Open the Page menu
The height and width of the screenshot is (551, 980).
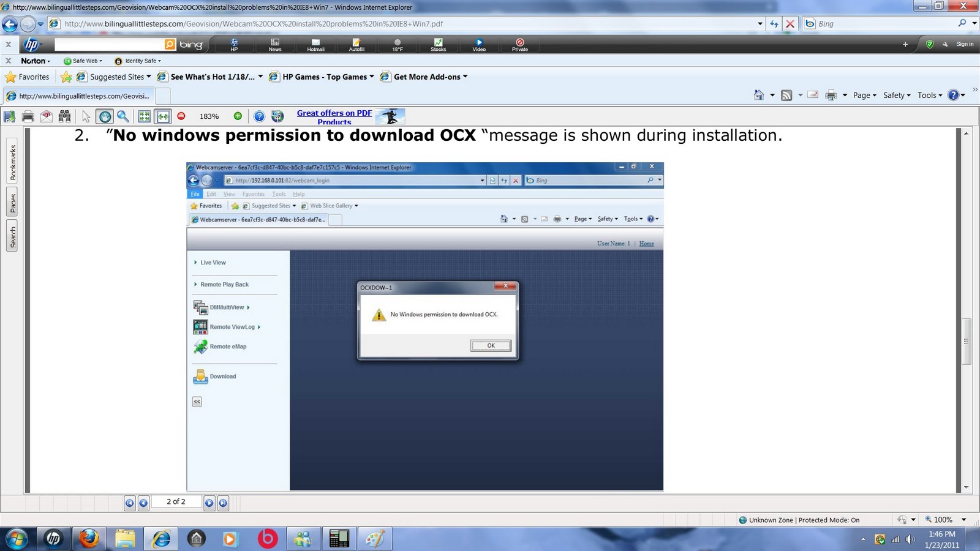click(865, 95)
